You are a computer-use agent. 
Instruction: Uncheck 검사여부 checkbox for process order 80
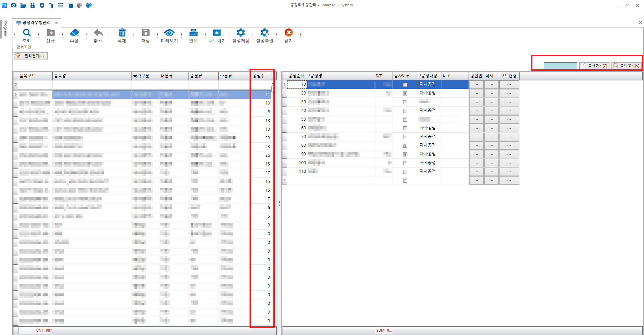click(405, 146)
